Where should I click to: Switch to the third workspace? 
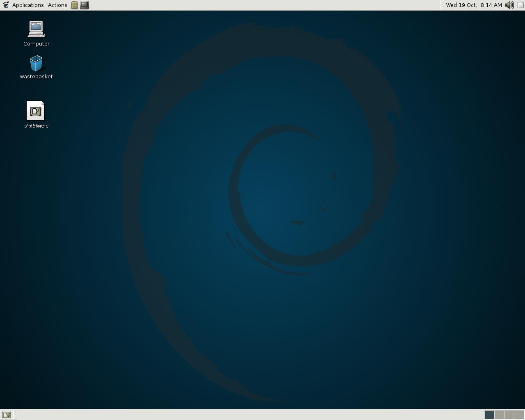pos(509,415)
